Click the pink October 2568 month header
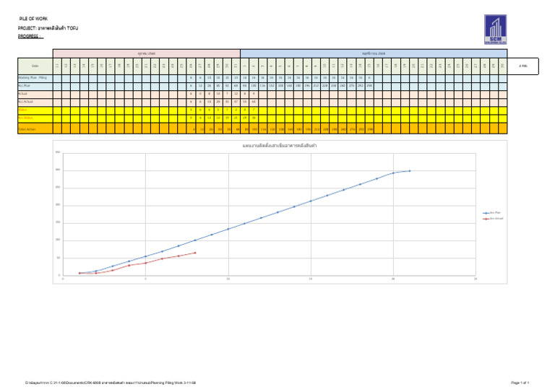Viewport: 555px width, 392px height. 147,53
